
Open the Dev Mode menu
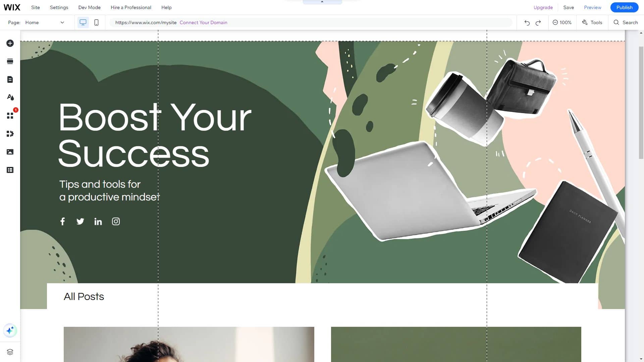click(x=89, y=7)
